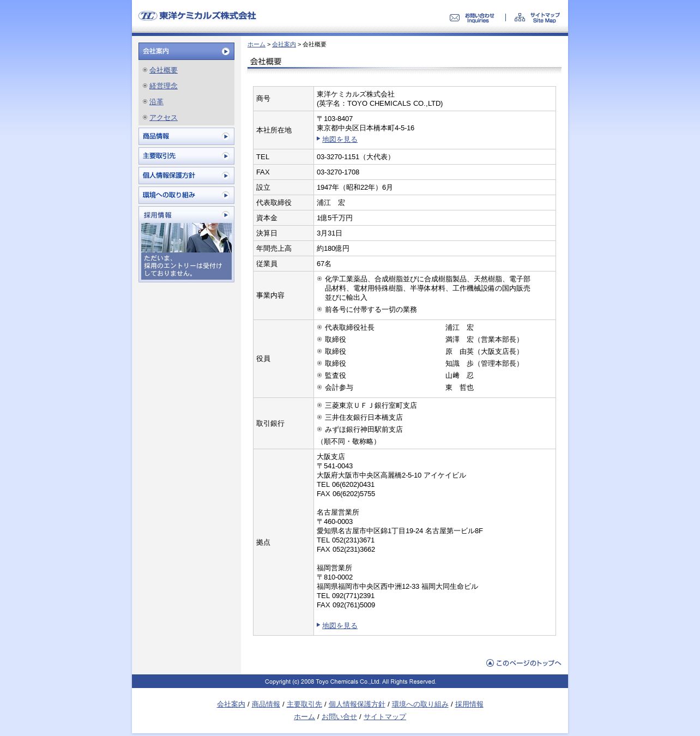Select the FAX value 03-3270-1708
Viewport: 700px width, 736px height.
[x=338, y=172]
